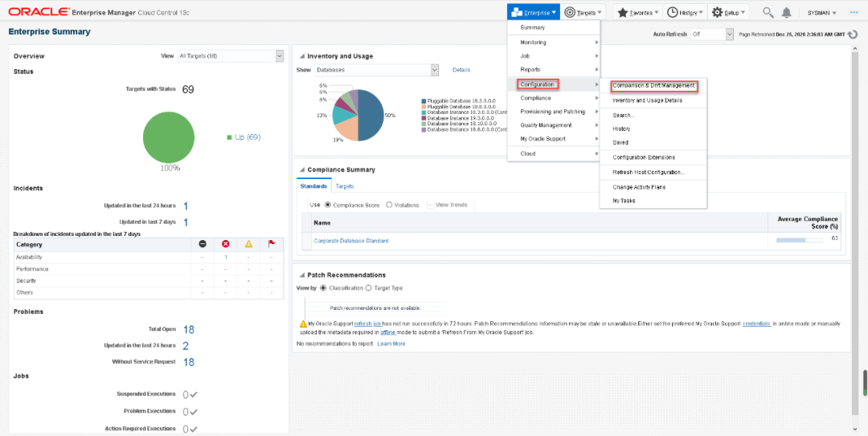Open the Favorites star menu
This screenshot has width=868, height=436.
tap(637, 13)
